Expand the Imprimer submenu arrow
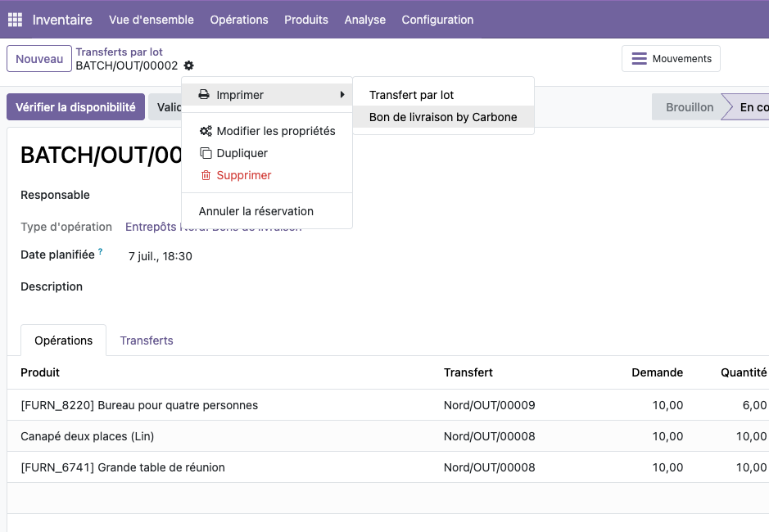Screen dimensions: 769x532 (x=342, y=95)
